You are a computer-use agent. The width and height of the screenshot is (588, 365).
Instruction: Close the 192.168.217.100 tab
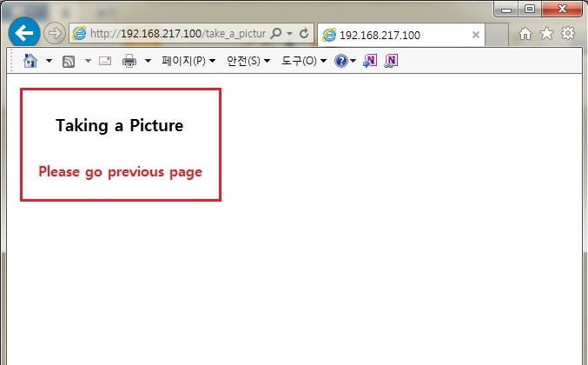(x=476, y=35)
